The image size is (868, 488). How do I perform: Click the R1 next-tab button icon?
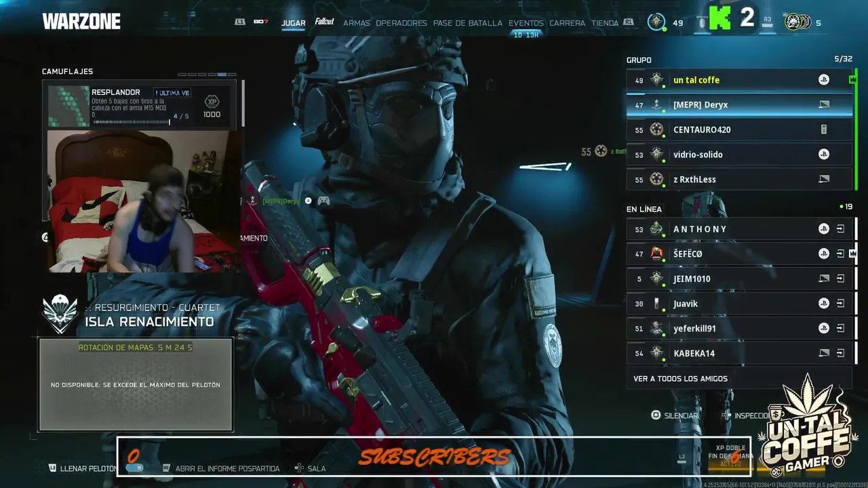629,22
